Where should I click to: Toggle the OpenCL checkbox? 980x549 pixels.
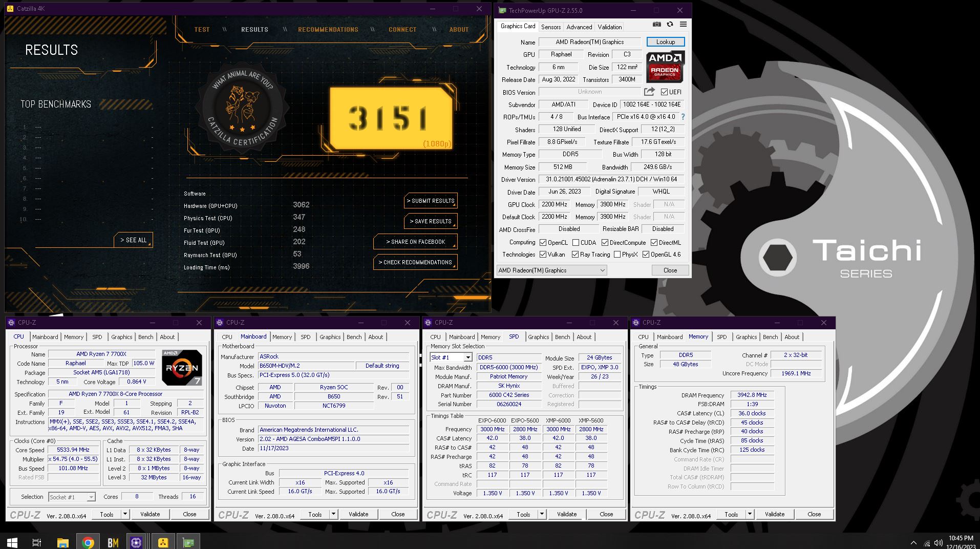543,243
